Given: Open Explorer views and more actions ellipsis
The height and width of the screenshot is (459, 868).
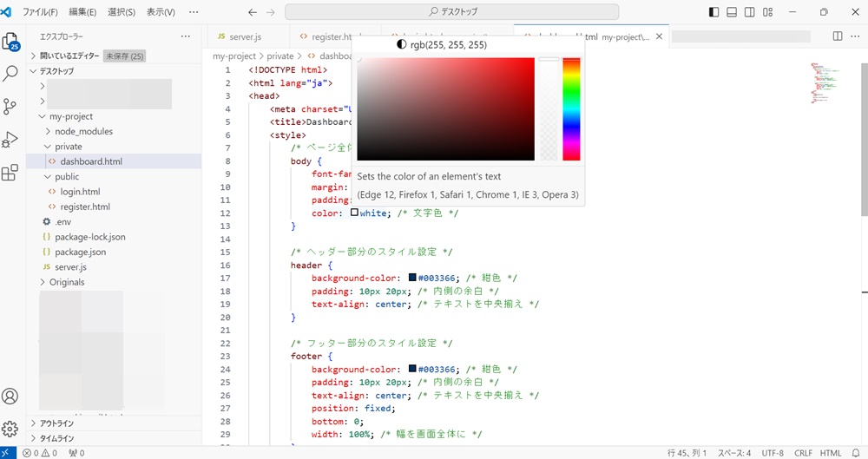Looking at the screenshot, I should tap(186, 36).
